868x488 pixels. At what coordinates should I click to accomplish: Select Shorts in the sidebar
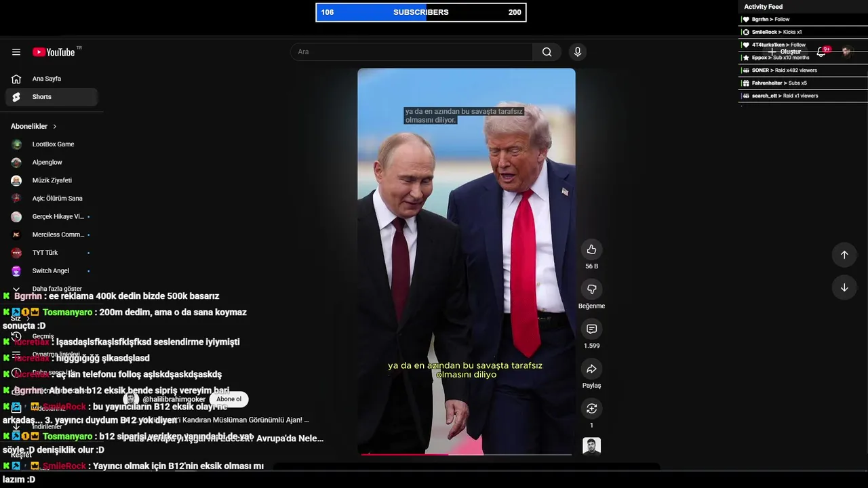pyautogui.click(x=52, y=97)
